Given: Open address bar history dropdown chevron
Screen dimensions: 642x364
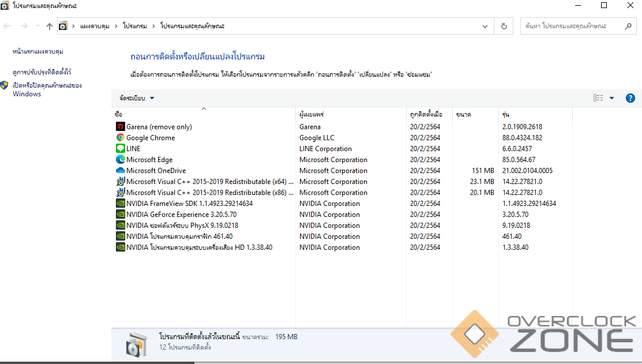Looking at the screenshot, I should tap(486, 26).
